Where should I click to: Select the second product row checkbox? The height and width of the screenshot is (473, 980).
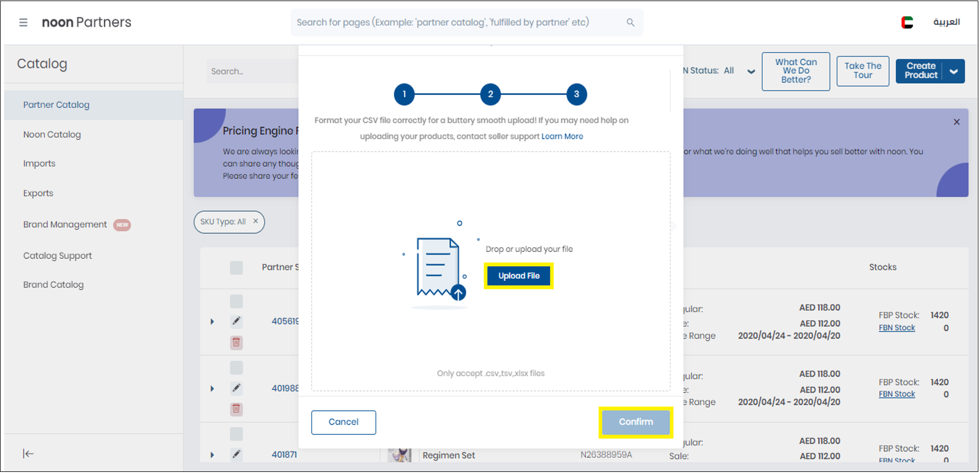point(236,368)
